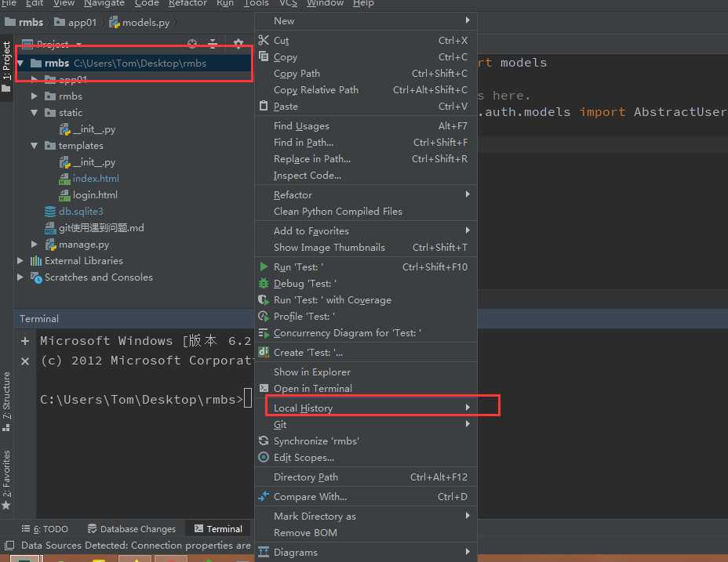The width and height of the screenshot is (728, 562).
Task: Click the Create 'Test:' dj icon
Action: [x=264, y=352]
